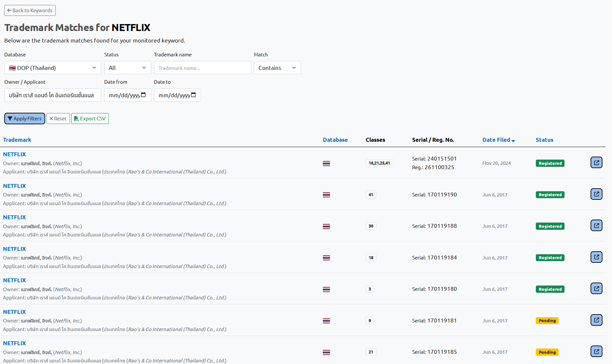Open external link for serial 170119181

596,320
